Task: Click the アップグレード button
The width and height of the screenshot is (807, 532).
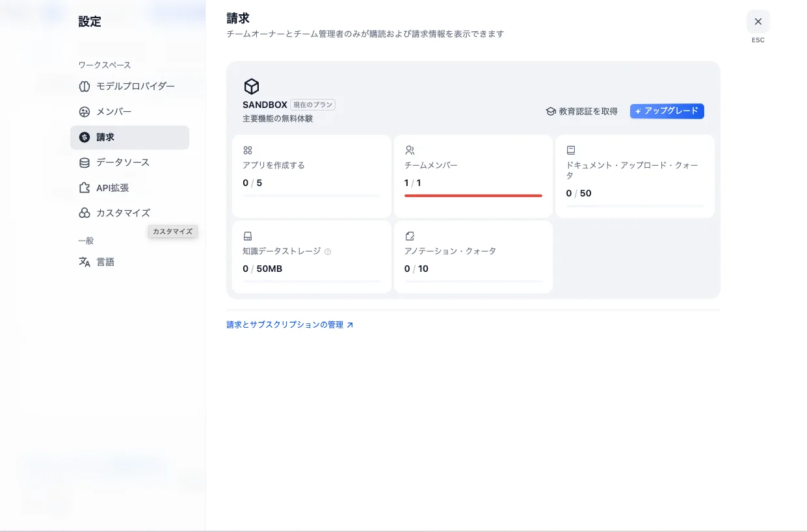Action: 667,111
